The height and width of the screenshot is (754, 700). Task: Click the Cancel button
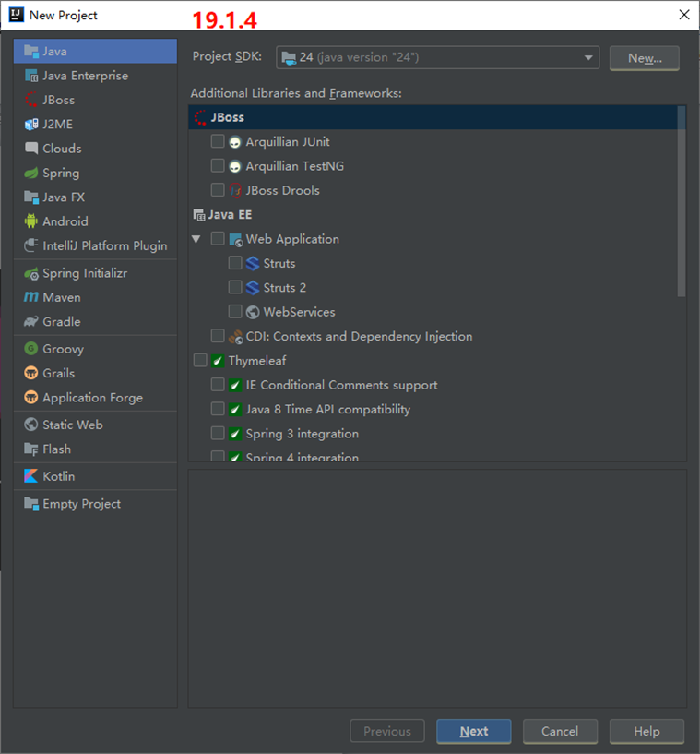point(560,732)
